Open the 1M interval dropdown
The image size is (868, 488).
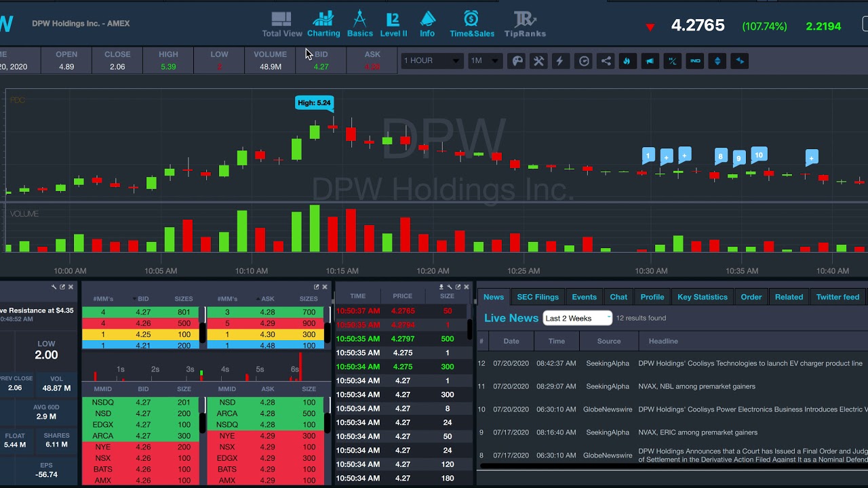(485, 61)
